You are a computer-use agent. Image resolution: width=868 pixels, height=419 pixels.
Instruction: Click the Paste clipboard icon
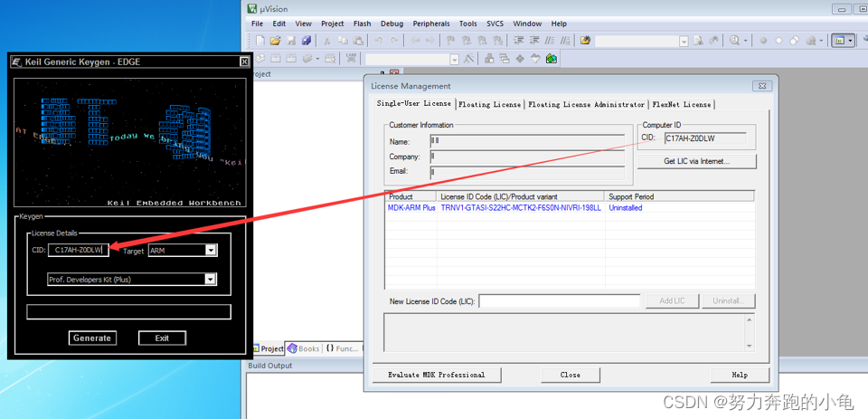(x=358, y=41)
